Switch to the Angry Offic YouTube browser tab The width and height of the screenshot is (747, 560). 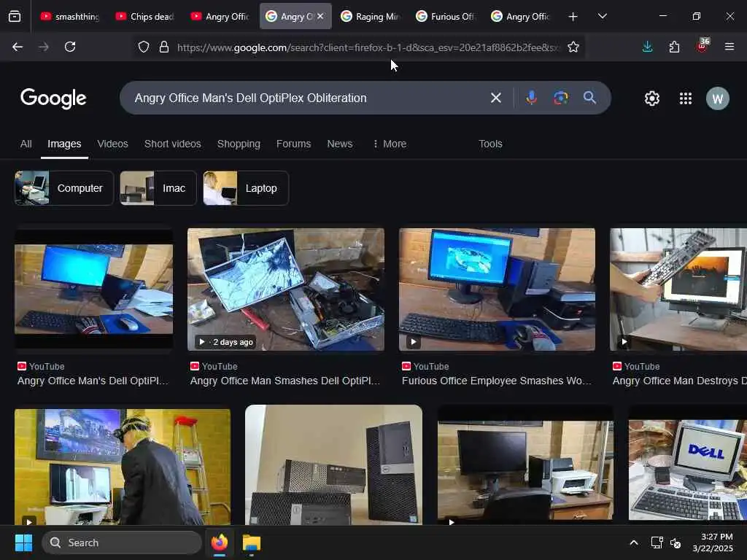[x=220, y=17]
